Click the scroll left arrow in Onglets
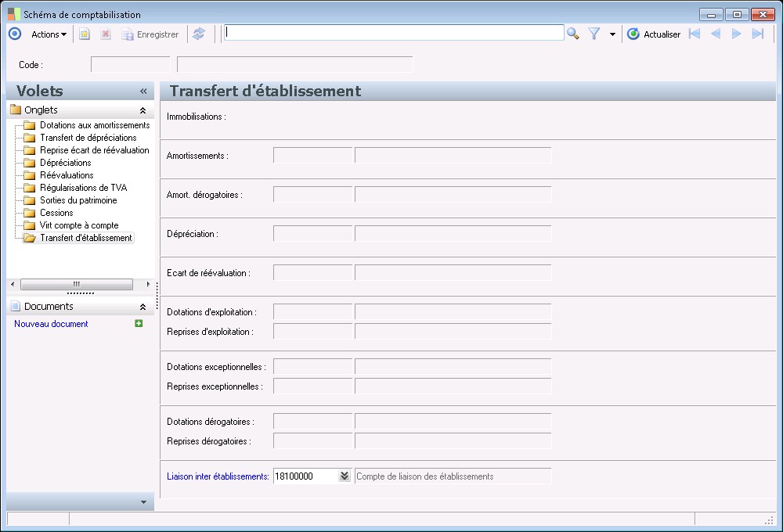This screenshot has width=783, height=532. click(x=13, y=284)
